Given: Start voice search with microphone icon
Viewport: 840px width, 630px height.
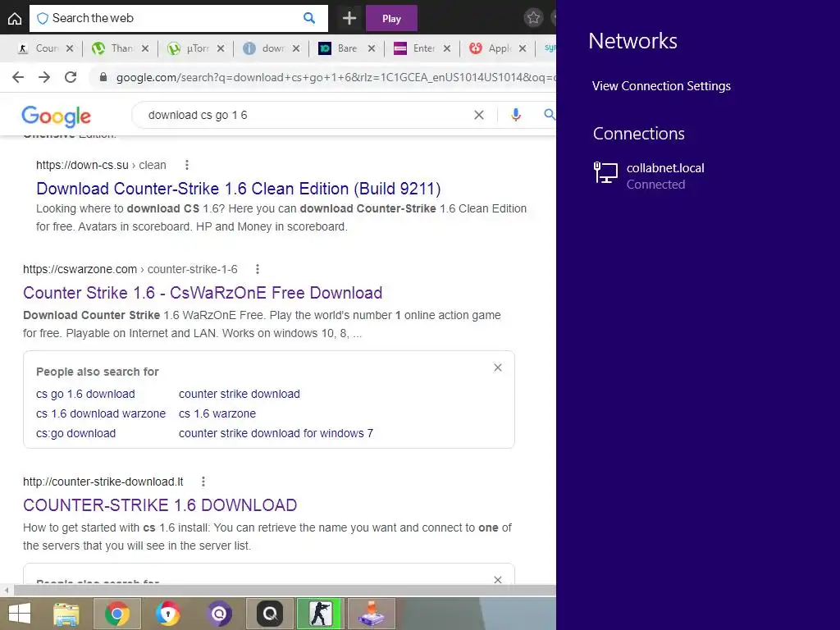Looking at the screenshot, I should (x=516, y=115).
